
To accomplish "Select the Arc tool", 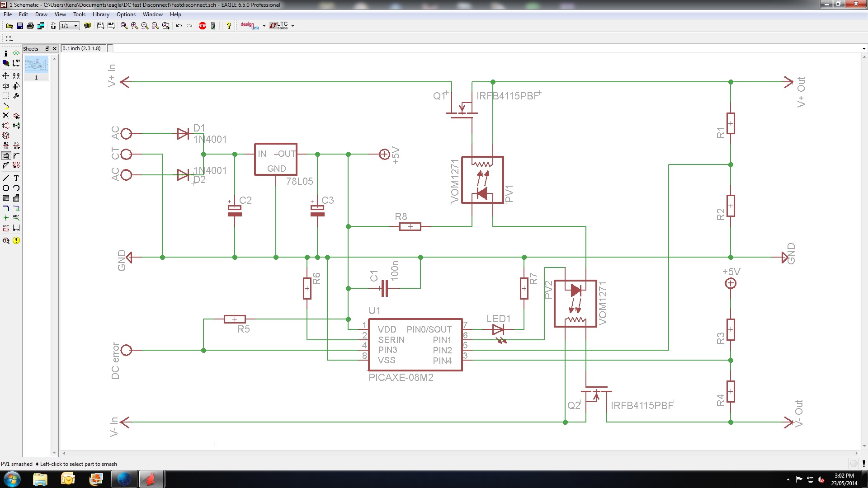I will (16, 188).
